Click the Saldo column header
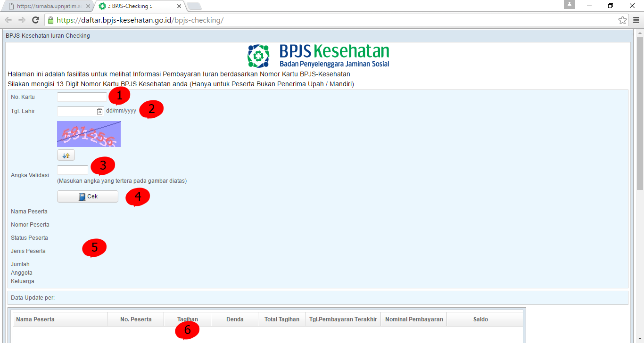644x343 pixels. pos(480,319)
